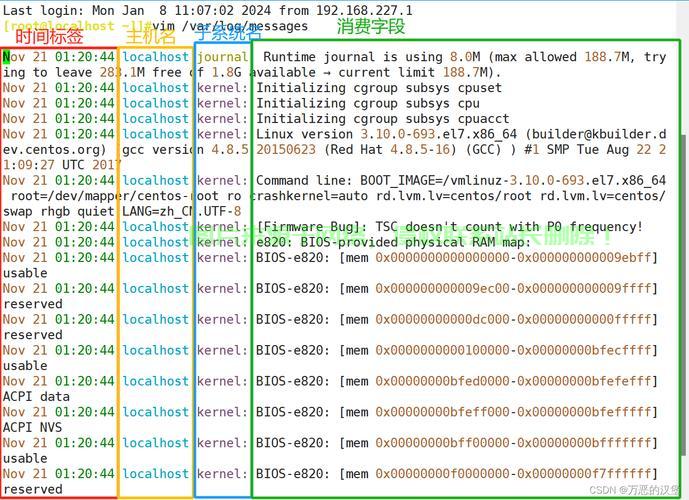
Task: Click memory range ending '000000000009ebff'
Action: [513, 257]
